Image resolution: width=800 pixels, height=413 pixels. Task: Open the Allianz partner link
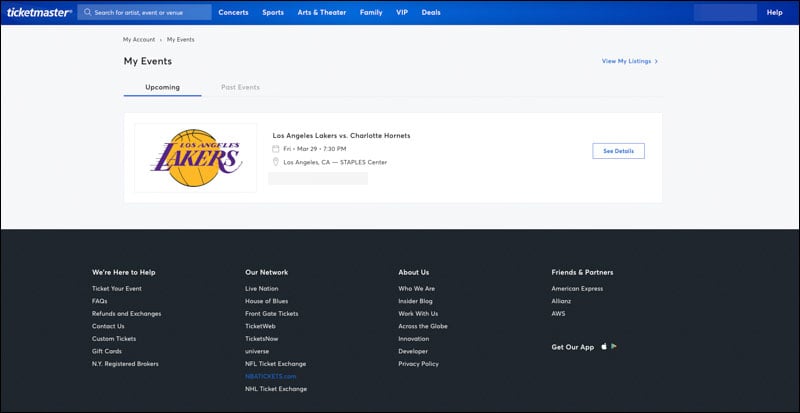pos(561,301)
